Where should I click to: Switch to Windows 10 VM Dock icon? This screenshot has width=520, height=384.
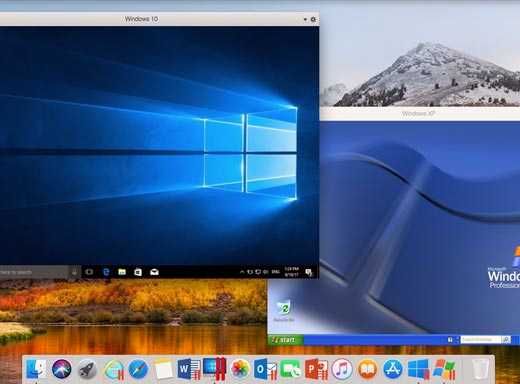[418, 369]
